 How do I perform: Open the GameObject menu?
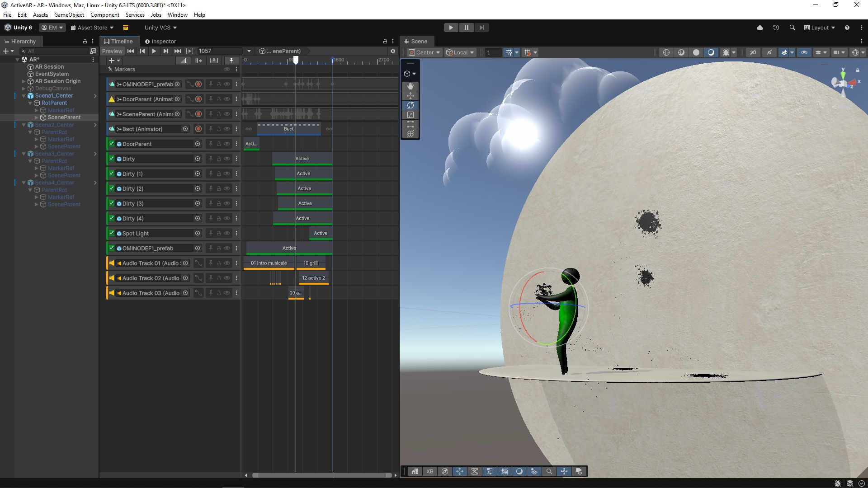69,15
